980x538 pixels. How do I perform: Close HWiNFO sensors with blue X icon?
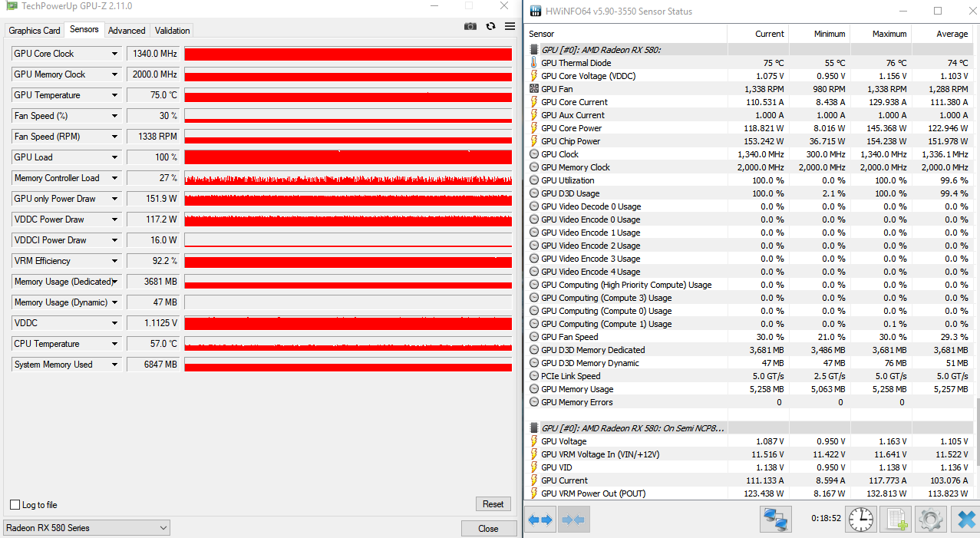point(965,520)
